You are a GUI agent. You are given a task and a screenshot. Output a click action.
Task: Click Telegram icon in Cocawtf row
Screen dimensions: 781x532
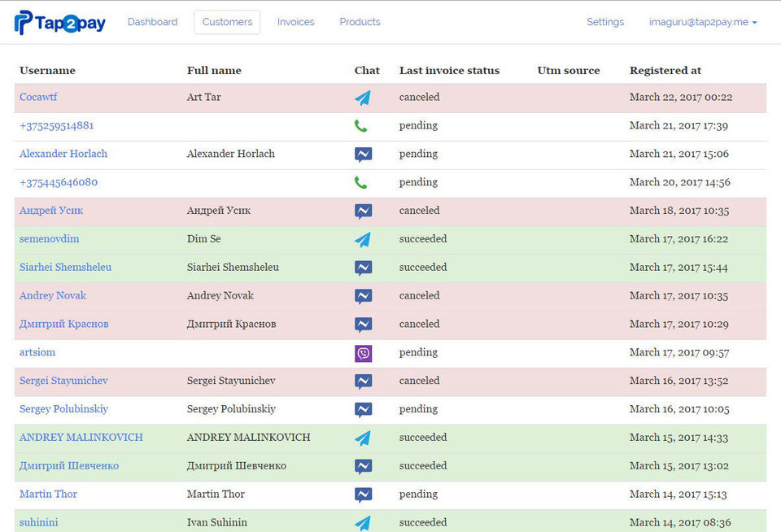(363, 98)
